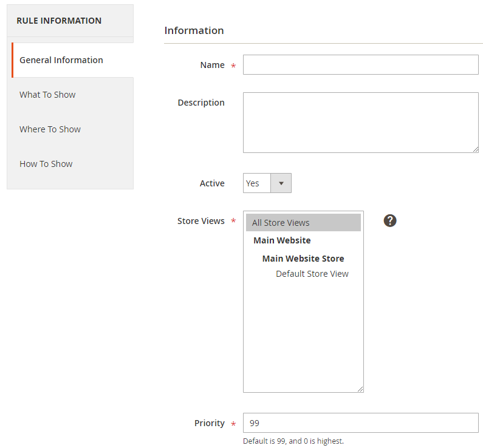
Task: Select the How To Show tab
Action: [x=46, y=164]
